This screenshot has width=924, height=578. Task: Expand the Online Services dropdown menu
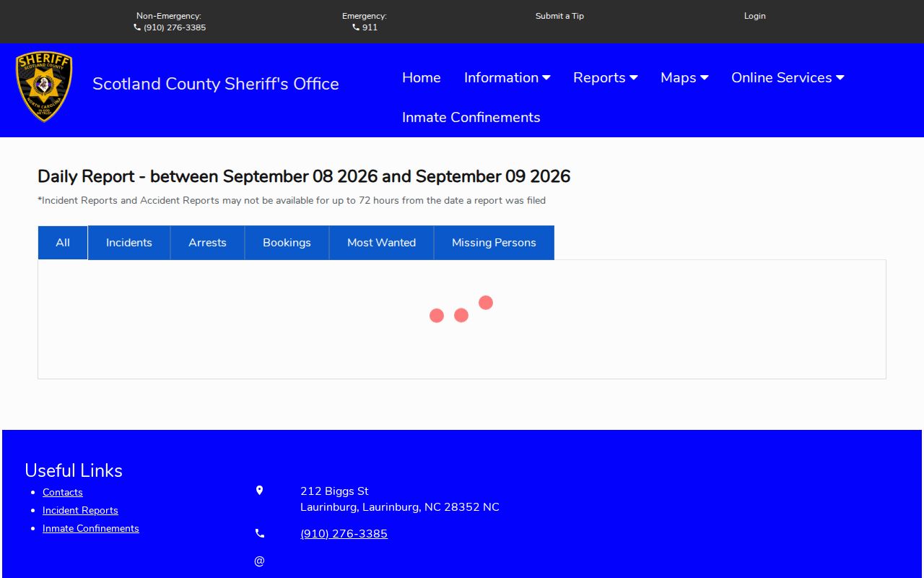click(788, 77)
